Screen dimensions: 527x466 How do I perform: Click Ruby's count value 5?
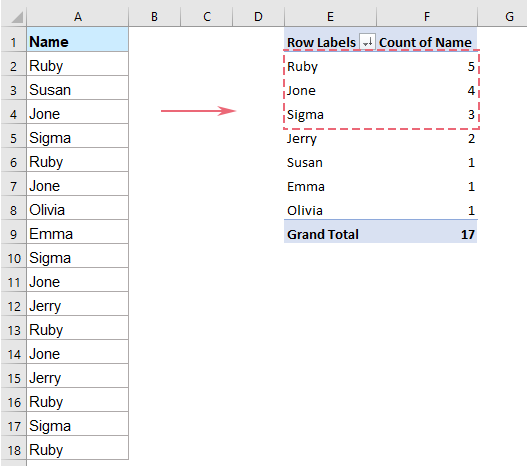coord(471,67)
